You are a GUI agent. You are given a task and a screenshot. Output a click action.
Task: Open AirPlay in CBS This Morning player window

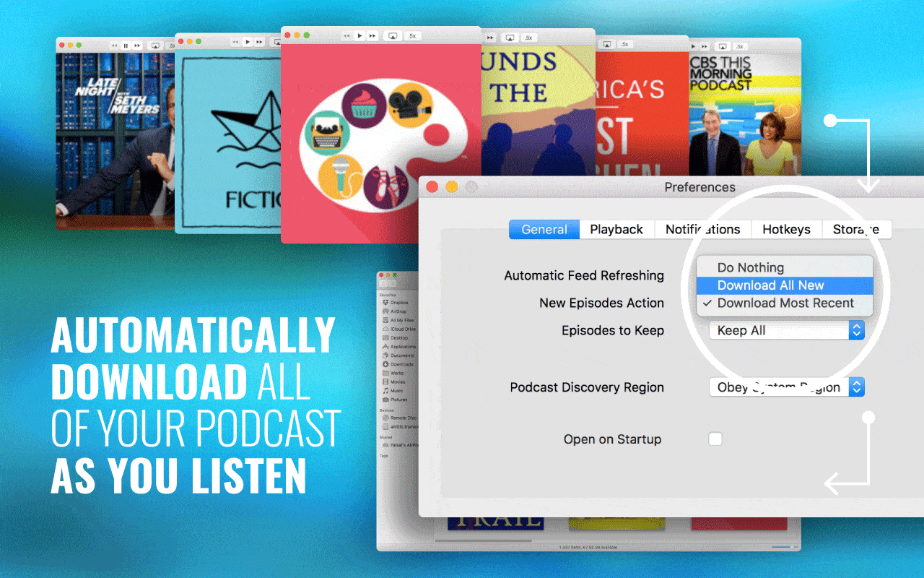click(723, 46)
